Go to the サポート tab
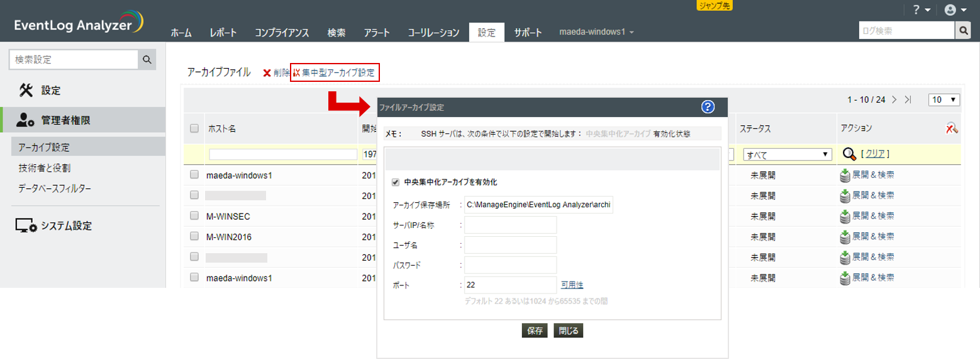 [528, 33]
